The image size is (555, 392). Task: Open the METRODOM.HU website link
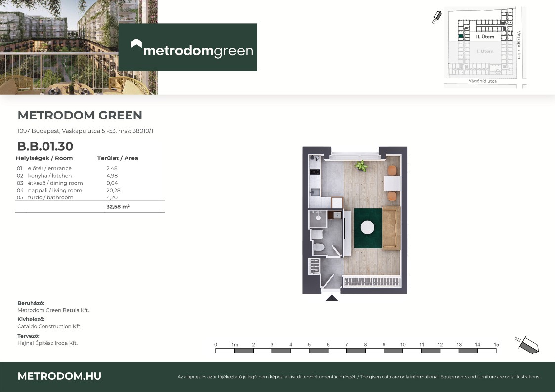point(59,376)
